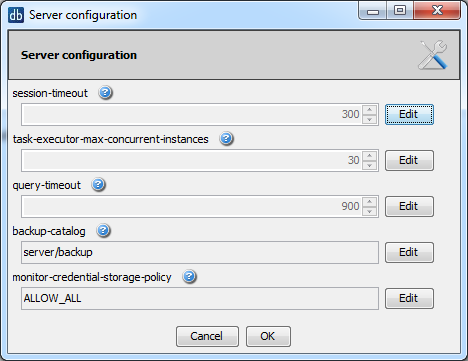Increase session-timeout with up arrow

point(369,109)
